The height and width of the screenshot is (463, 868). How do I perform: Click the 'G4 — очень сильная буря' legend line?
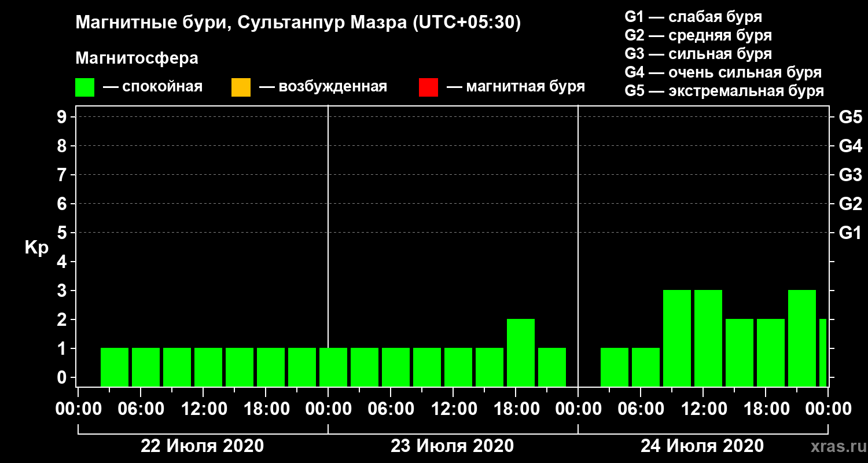[723, 72]
